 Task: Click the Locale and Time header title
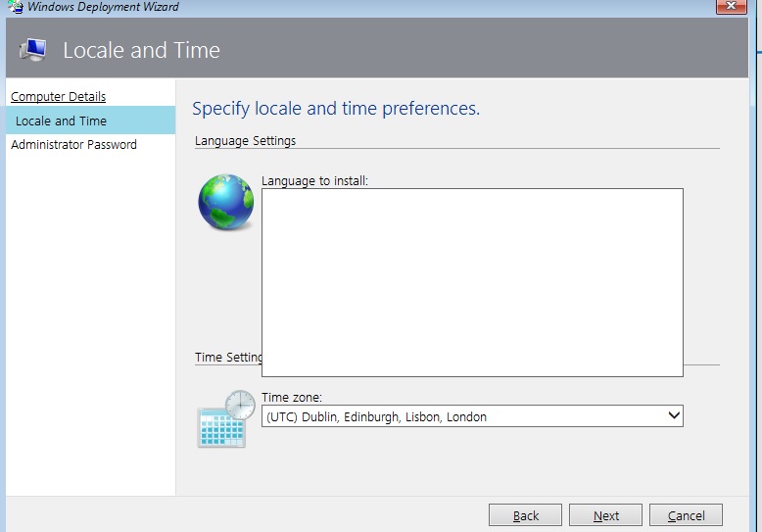pyautogui.click(x=141, y=50)
